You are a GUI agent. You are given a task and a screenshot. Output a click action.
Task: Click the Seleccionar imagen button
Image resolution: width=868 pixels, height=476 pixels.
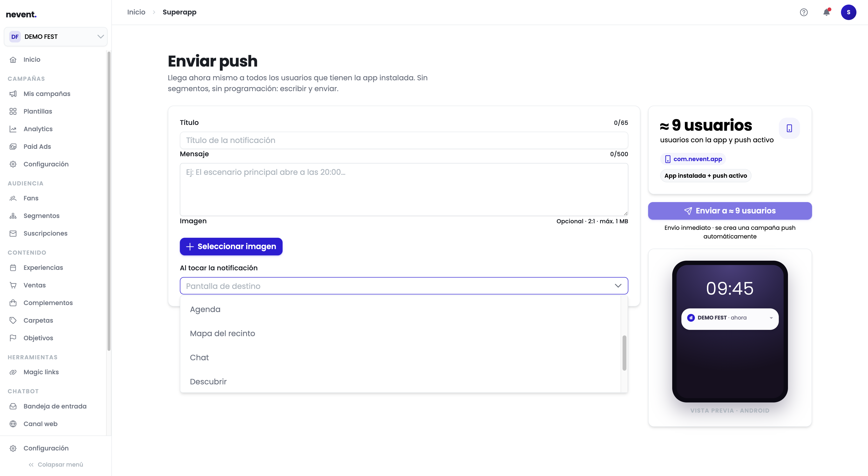(x=231, y=247)
